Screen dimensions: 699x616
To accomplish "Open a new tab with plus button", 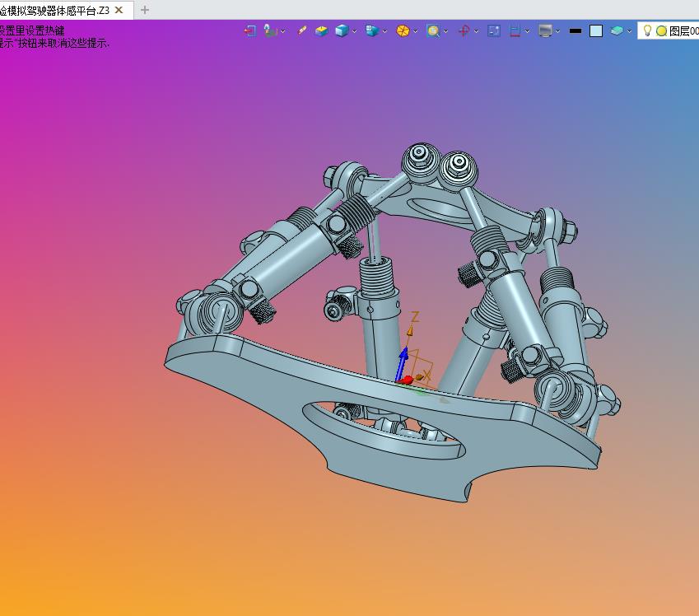I will click(x=145, y=10).
